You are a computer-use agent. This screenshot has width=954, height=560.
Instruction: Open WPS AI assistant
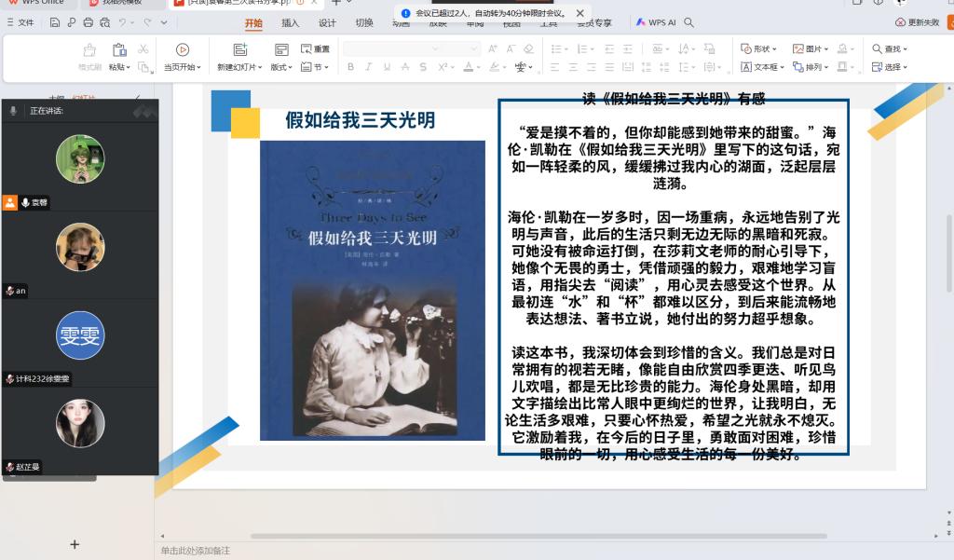pyautogui.click(x=656, y=22)
